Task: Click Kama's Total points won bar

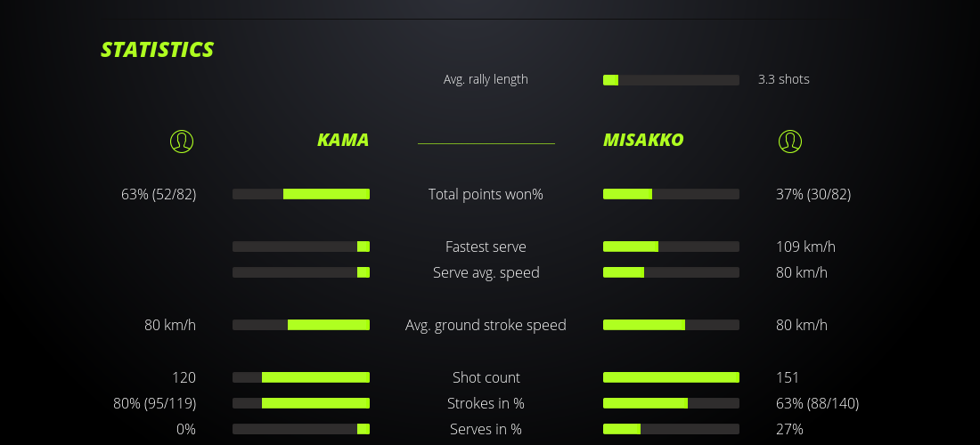Action: click(x=301, y=194)
